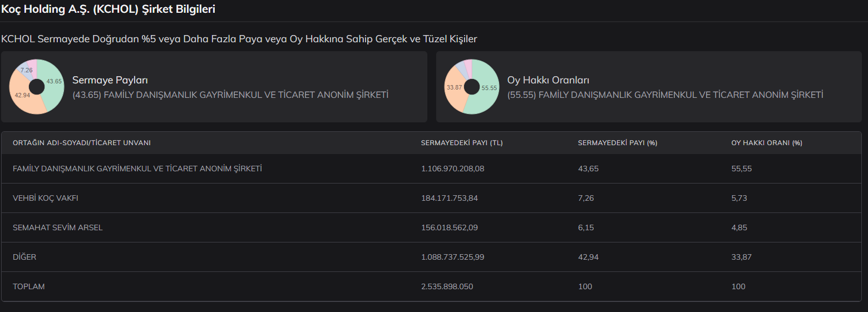This screenshot has height=312, width=868.
Task: Click the Sermaye Payları card title
Action: [110, 80]
